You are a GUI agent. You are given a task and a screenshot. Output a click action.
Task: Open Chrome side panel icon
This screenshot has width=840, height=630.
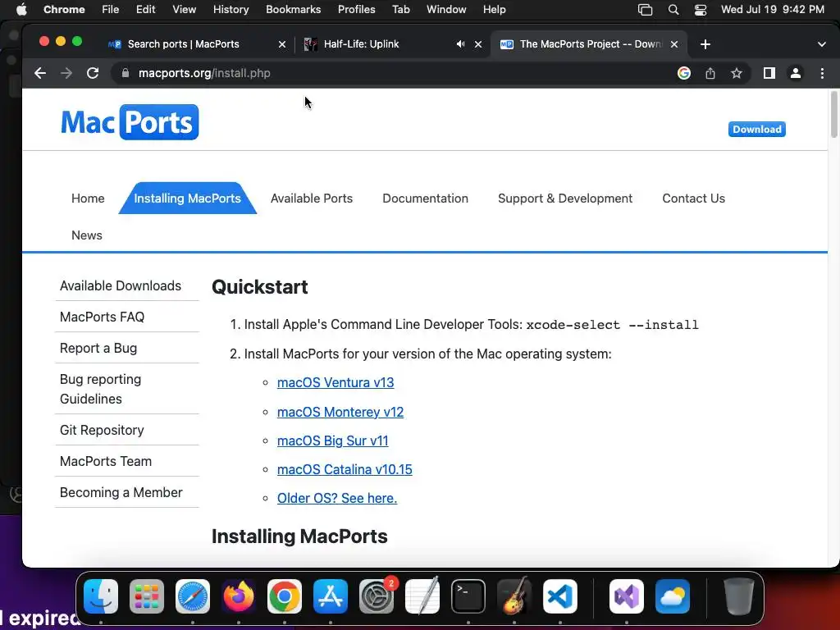click(x=769, y=73)
